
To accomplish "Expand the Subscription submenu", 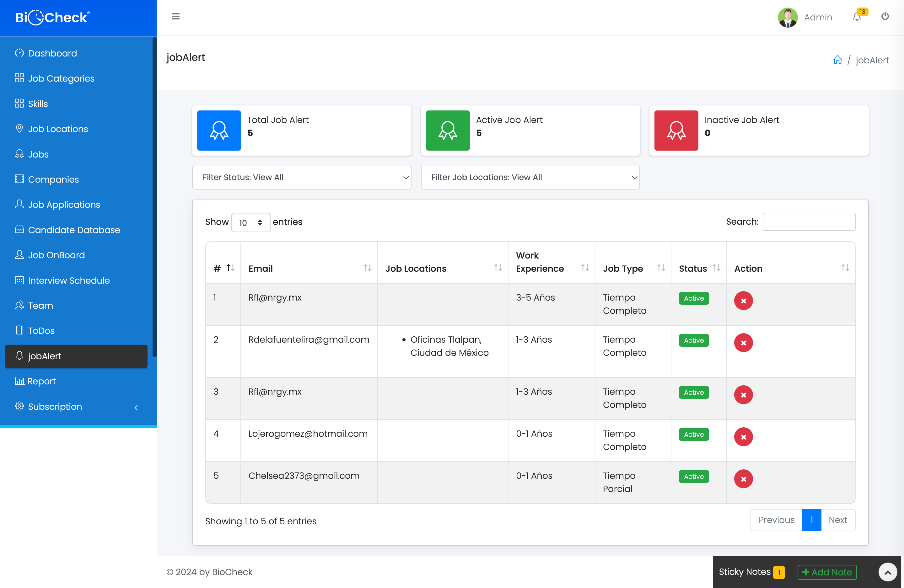I will [x=76, y=407].
